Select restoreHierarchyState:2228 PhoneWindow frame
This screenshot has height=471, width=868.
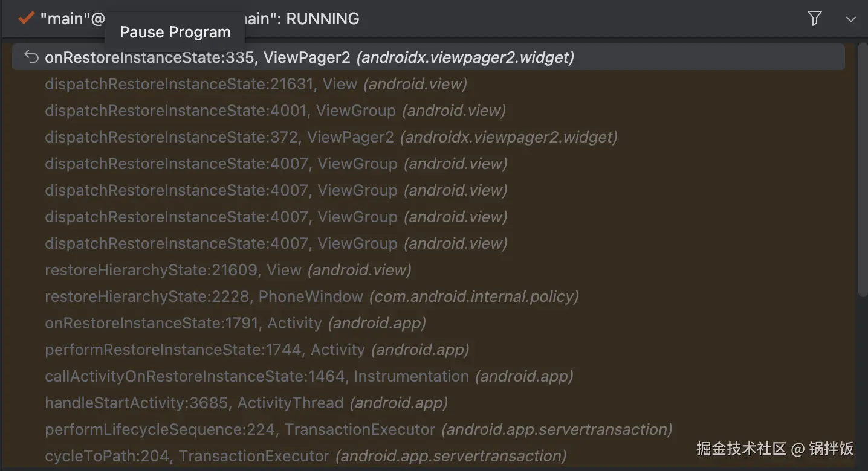pyautogui.click(x=311, y=296)
